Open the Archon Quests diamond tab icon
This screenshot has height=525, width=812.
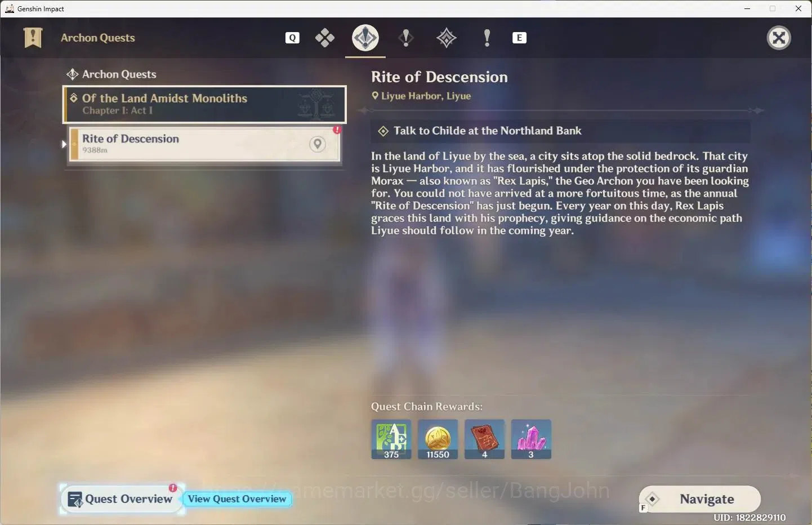(x=365, y=38)
